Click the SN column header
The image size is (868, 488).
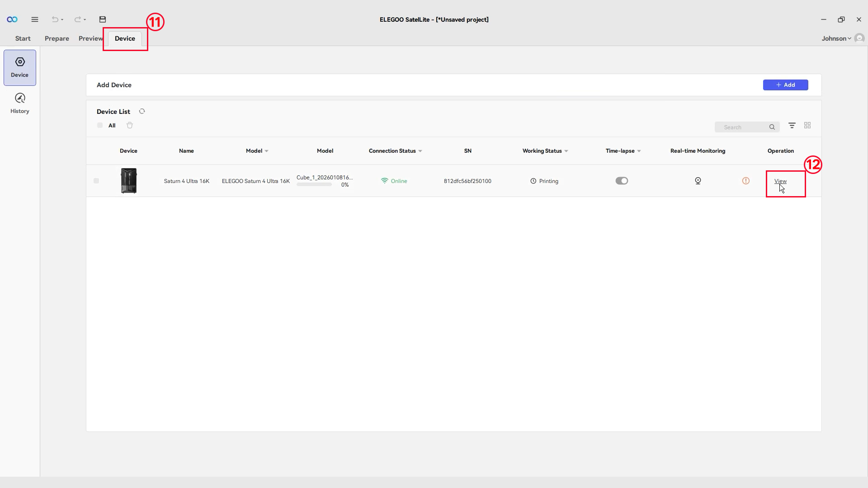point(468,151)
